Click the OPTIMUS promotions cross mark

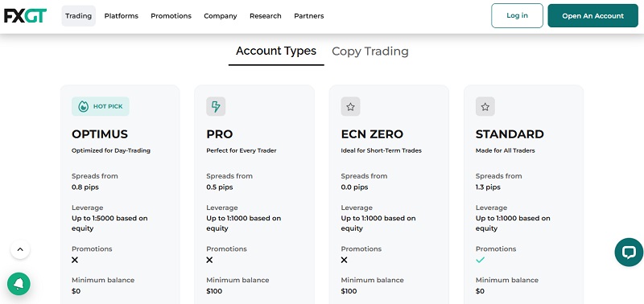point(75,260)
